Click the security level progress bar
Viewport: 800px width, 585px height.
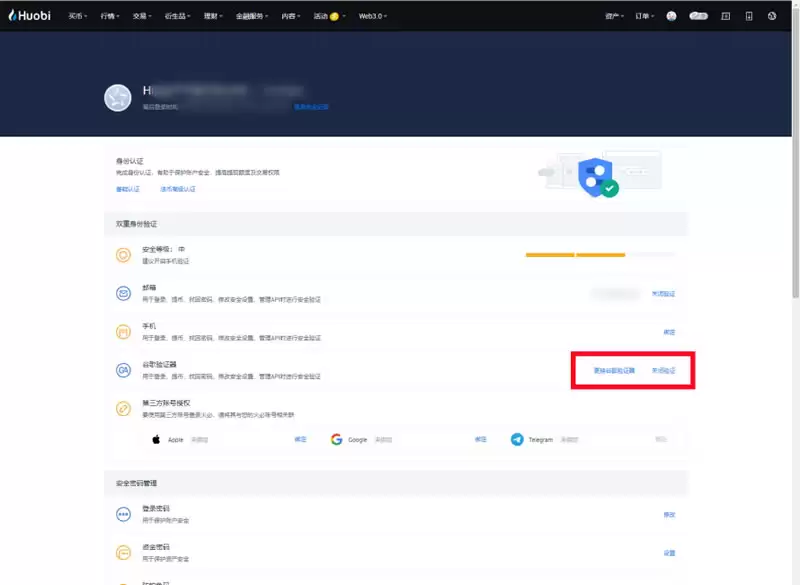coord(600,254)
